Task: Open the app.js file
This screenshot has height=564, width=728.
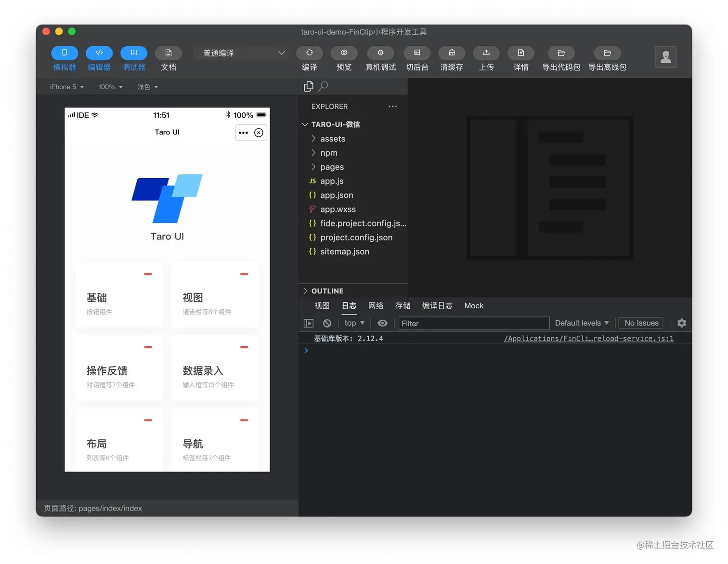Action: point(353,181)
